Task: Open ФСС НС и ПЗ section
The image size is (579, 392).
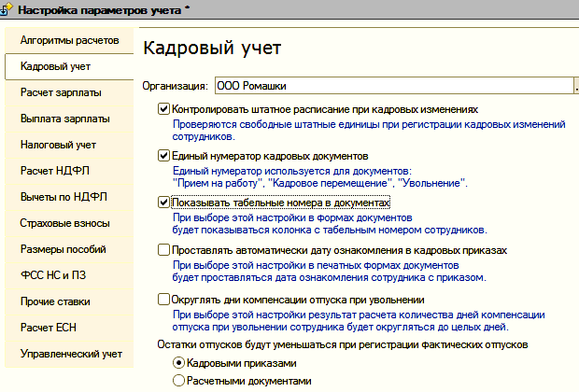Action: click(69, 275)
